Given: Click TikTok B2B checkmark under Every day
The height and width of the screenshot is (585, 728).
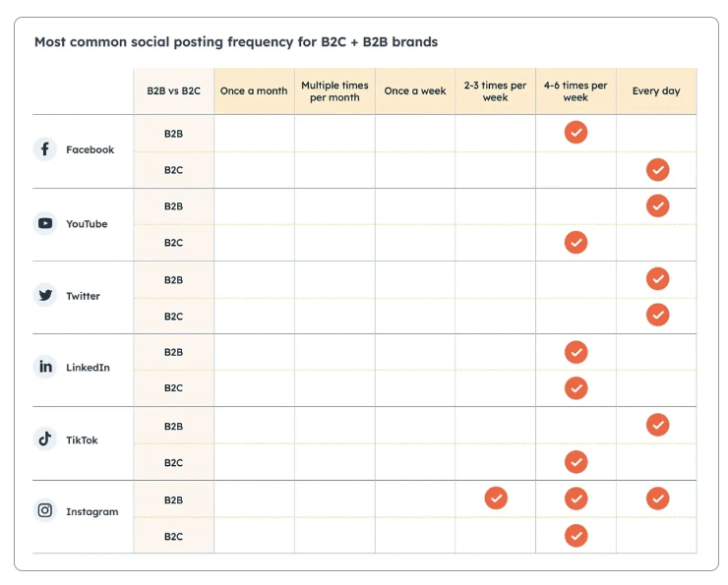Looking at the screenshot, I should coord(657,425).
